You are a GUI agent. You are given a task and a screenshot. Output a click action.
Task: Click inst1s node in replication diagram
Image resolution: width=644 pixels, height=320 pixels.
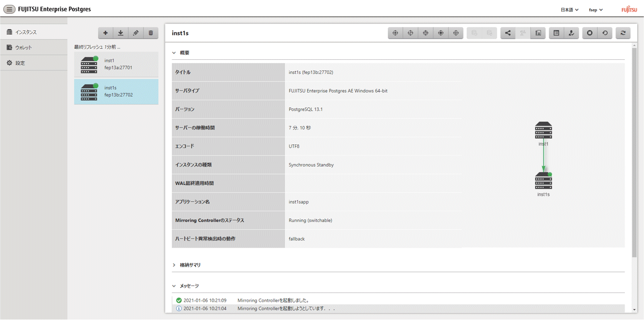point(544,181)
